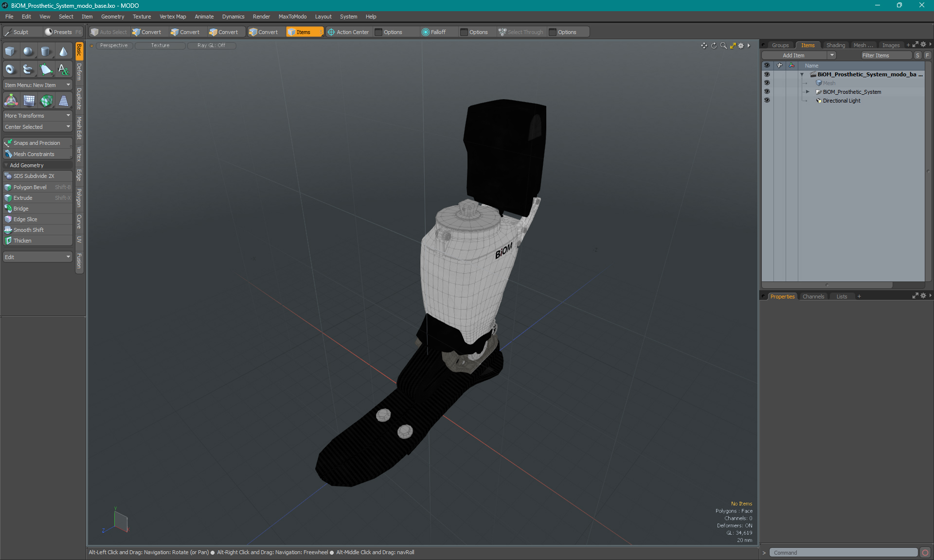Click the Sculpt brush button
Image resolution: width=934 pixels, height=560 pixels.
tap(22, 32)
